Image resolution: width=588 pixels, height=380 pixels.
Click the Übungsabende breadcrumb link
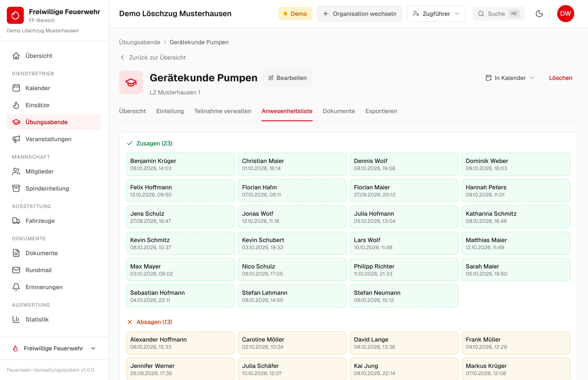click(x=140, y=42)
